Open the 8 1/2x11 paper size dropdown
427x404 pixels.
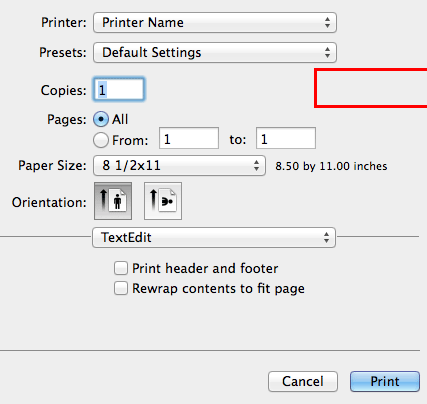[x=179, y=166]
